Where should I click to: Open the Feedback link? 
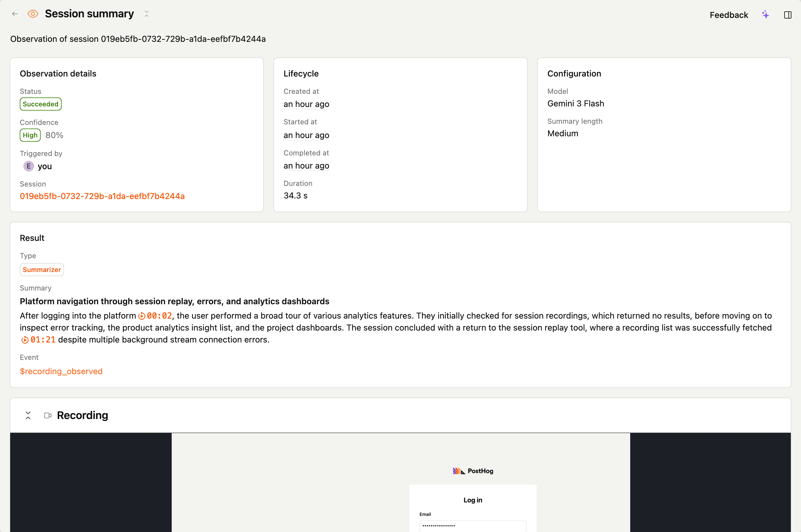tap(729, 15)
